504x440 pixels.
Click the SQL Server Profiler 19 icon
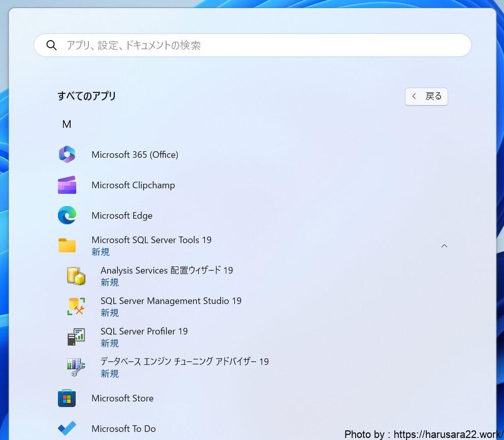76,336
